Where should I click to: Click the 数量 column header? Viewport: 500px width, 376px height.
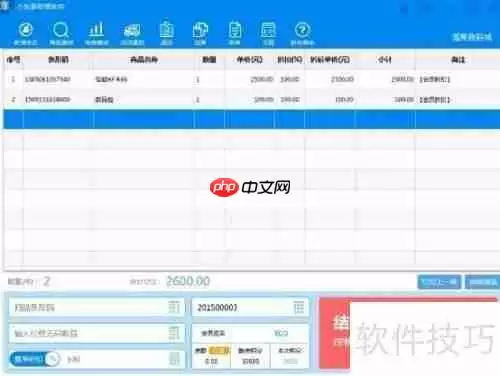209,60
